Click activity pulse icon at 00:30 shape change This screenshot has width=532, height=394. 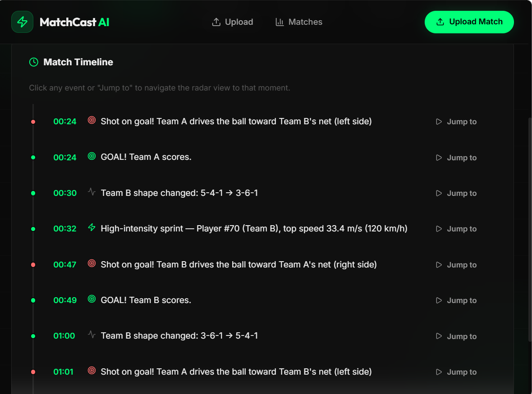click(x=92, y=192)
